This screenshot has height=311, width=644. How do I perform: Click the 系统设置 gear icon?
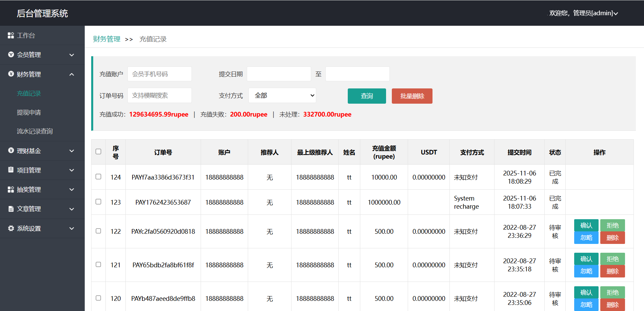tap(11, 228)
